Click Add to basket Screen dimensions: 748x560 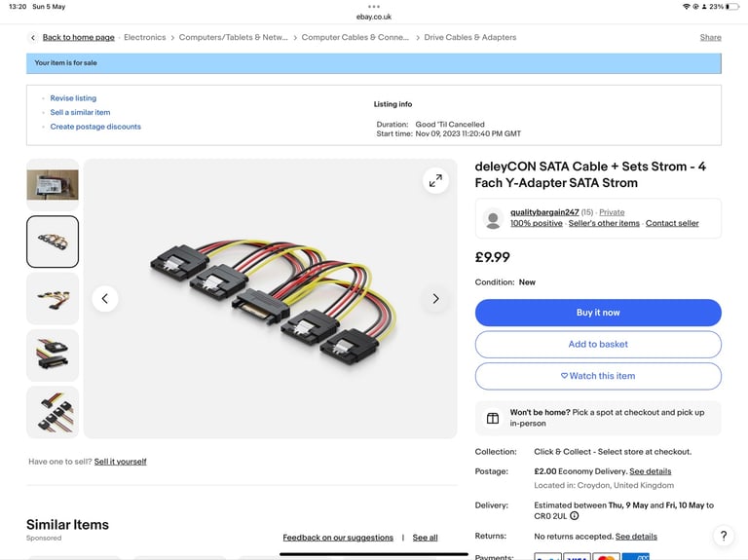coord(598,345)
